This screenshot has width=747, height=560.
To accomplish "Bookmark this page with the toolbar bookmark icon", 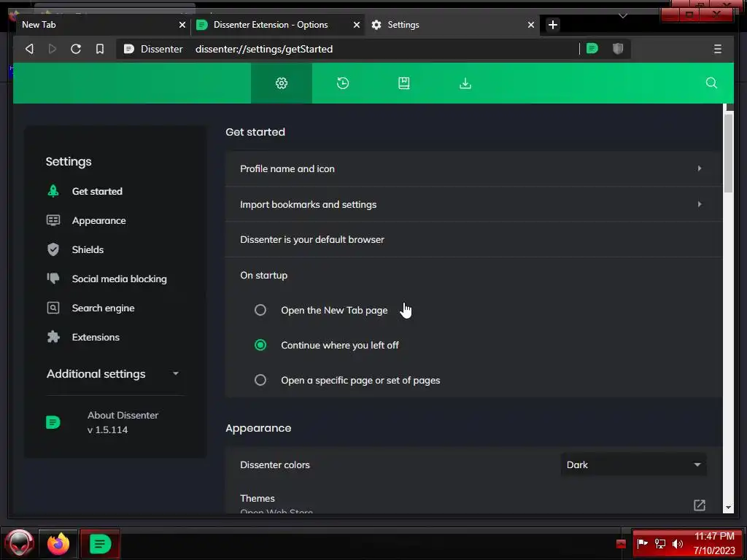I will coord(99,49).
